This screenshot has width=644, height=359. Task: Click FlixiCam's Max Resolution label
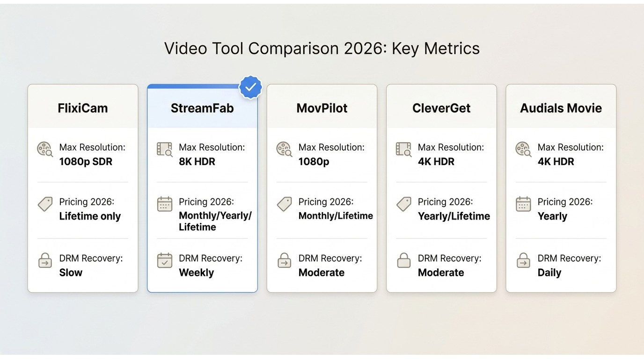92,147
